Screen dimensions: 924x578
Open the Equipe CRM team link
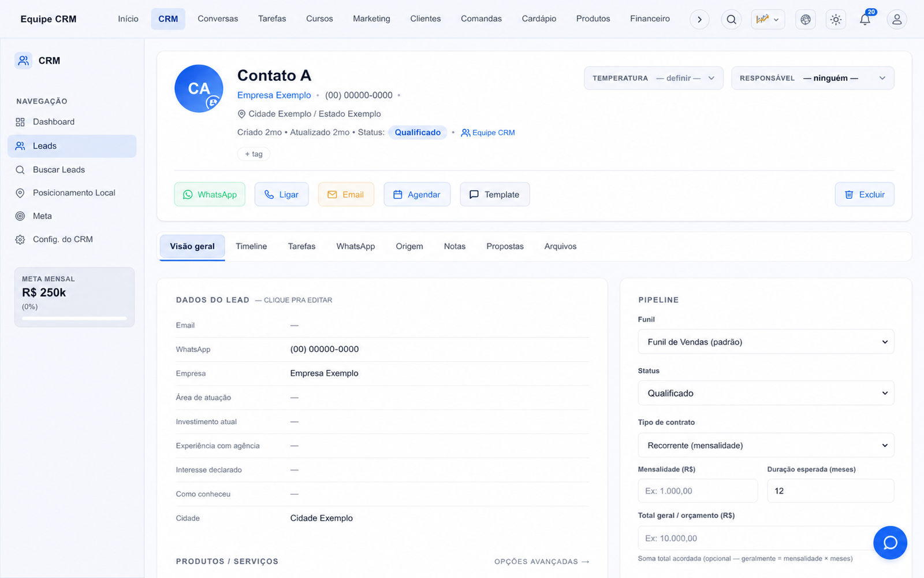488,132
